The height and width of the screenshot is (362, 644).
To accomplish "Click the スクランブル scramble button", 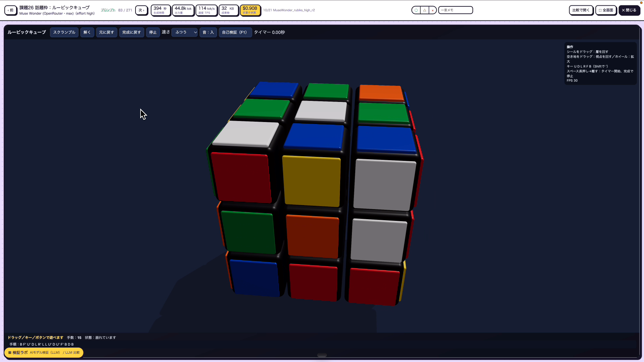I will 64,32.
